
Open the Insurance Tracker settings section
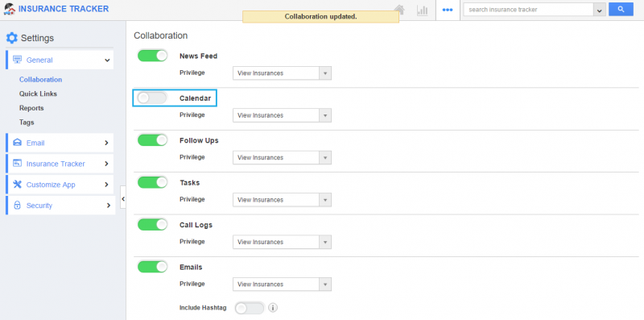tap(60, 164)
